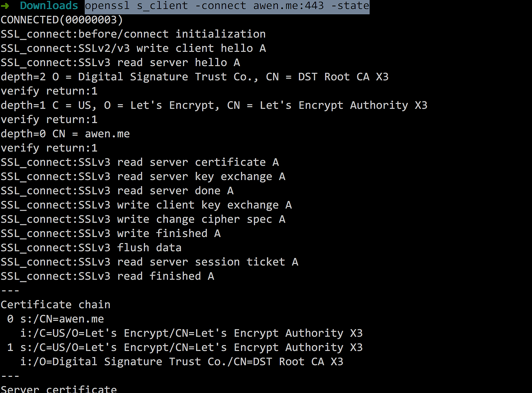Click the highlighted openssl s_client command
The height and width of the screenshot is (393, 532).
coord(227,6)
